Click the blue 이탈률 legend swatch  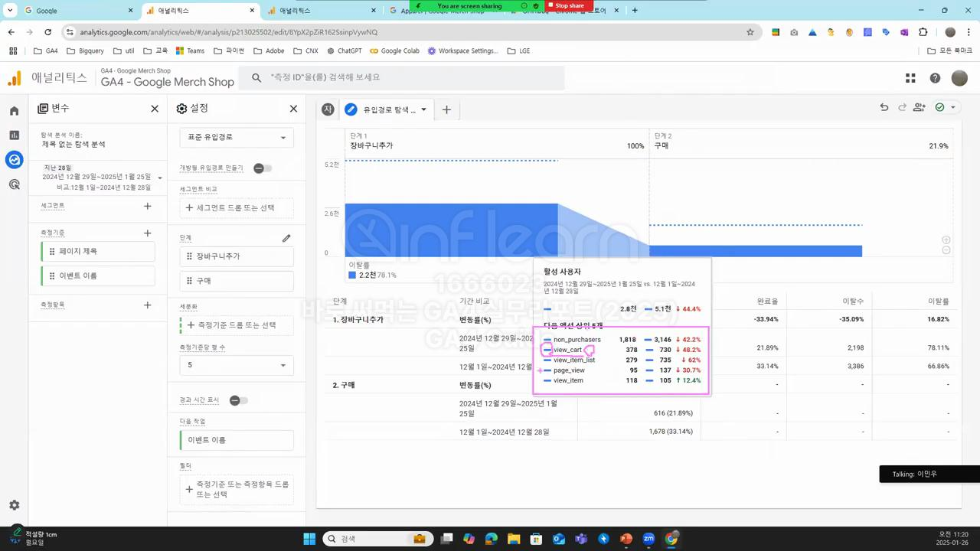pos(352,275)
